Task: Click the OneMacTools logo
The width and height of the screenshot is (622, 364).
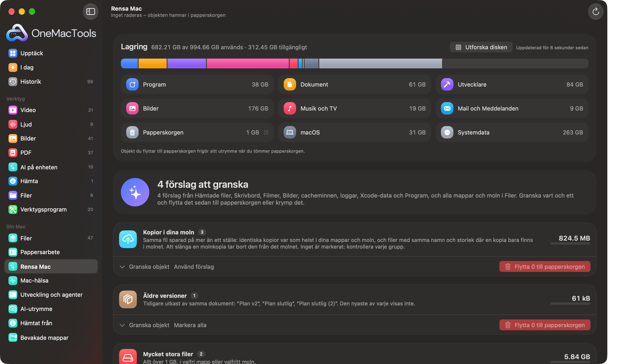Action: tap(51, 33)
